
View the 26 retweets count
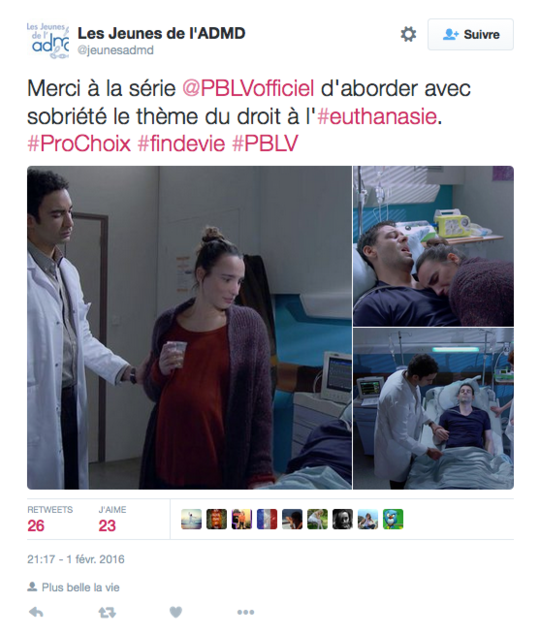pos(36,526)
